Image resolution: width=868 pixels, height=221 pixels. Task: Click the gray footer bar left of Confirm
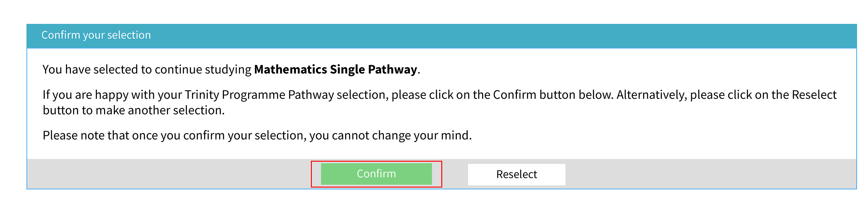pos(168,174)
